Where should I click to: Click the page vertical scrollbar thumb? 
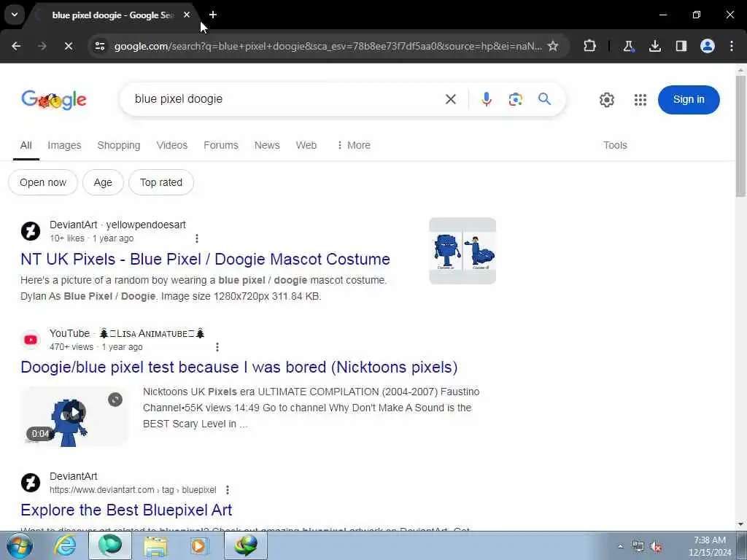pos(740,136)
